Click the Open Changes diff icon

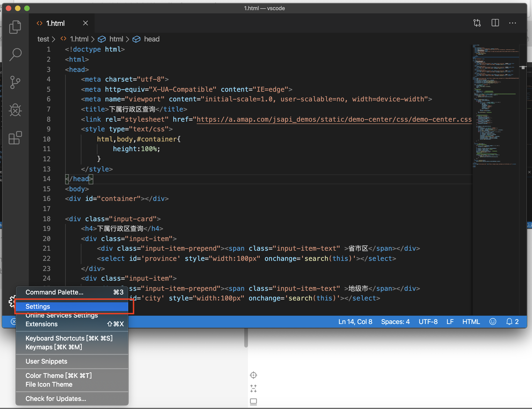tap(477, 23)
